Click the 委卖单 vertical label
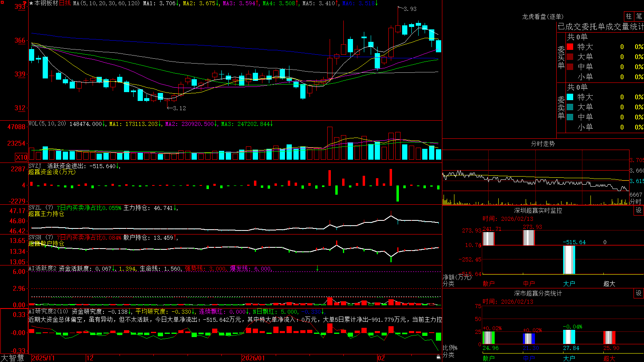The width and height of the screenshot is (644, 362). 561,108
